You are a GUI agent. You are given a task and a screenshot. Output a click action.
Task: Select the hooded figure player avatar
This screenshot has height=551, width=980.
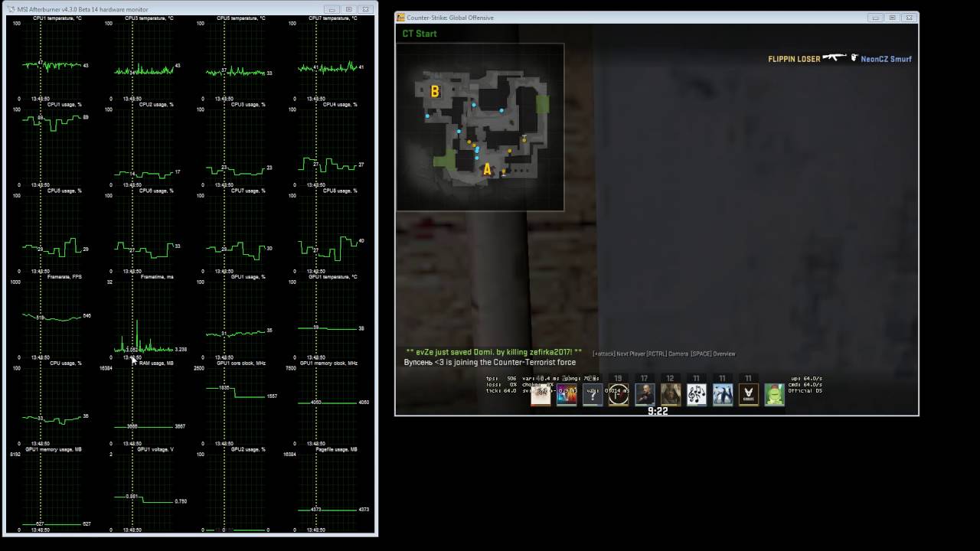671,394
